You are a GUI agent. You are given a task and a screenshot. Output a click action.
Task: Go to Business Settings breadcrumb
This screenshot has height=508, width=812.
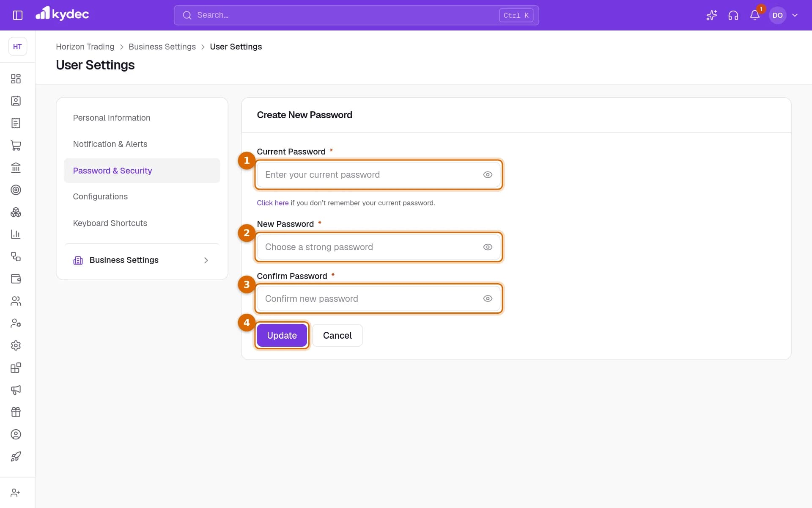click(x=162, y=47)
